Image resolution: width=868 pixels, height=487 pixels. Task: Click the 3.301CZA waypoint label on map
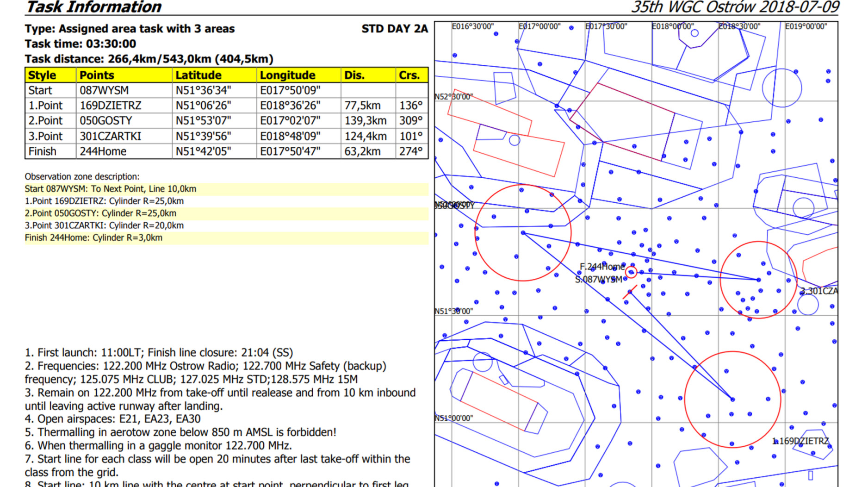tap(819, 291)
